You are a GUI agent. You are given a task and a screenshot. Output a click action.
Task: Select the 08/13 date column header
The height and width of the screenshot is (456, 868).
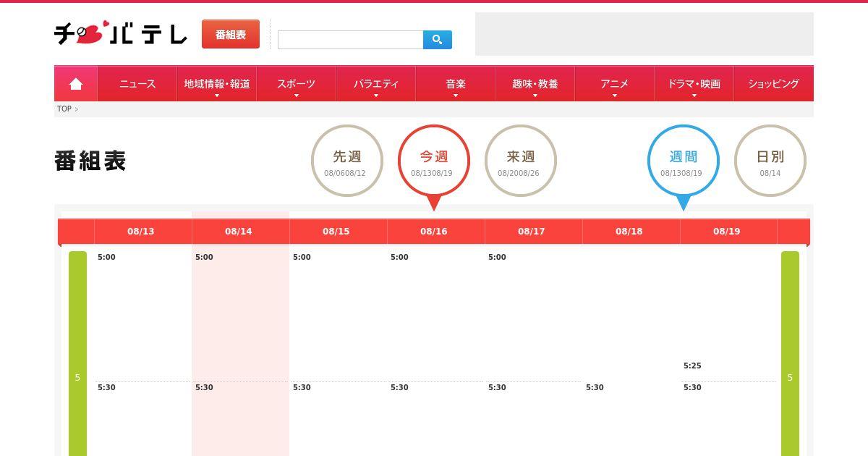pyautogui.click(x=143, y=232)
